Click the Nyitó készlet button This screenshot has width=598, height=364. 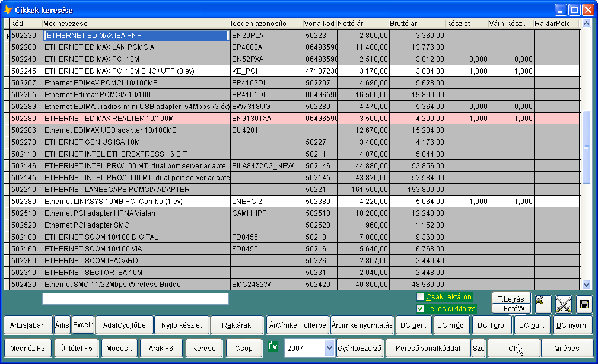point(182,325)
